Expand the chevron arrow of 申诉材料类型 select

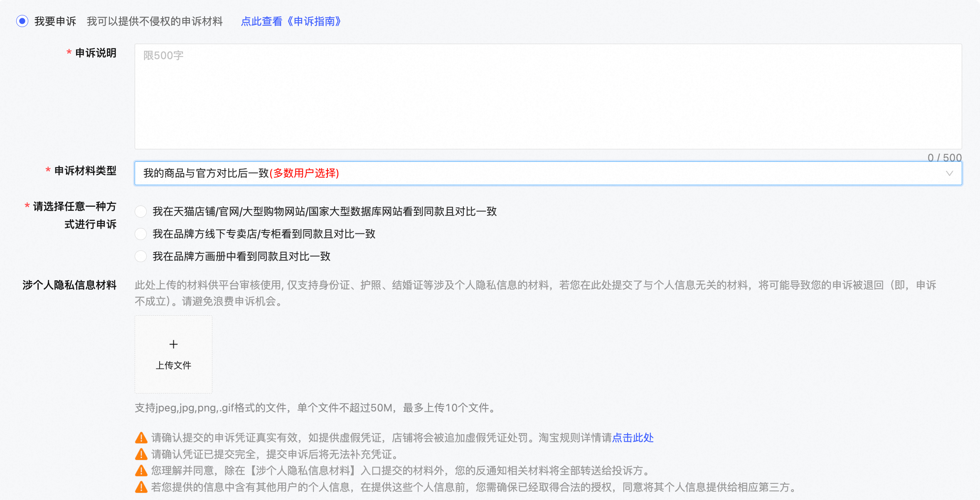[x=949, y=173]
